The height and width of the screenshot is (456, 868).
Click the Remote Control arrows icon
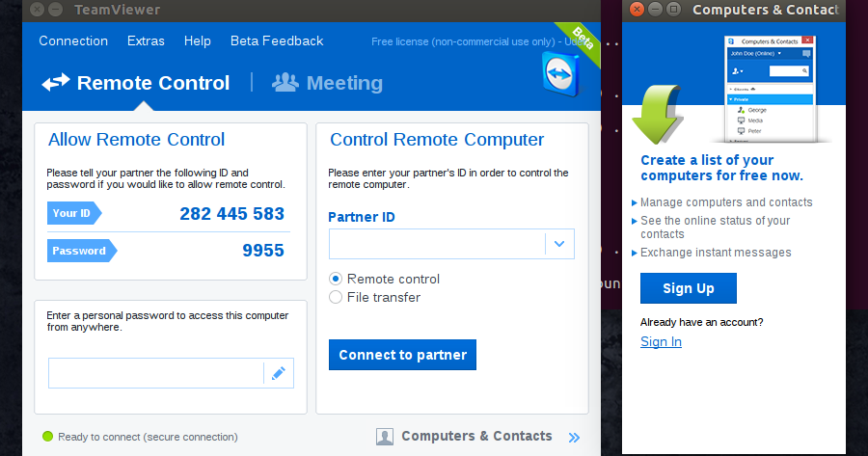coord(56,83)
